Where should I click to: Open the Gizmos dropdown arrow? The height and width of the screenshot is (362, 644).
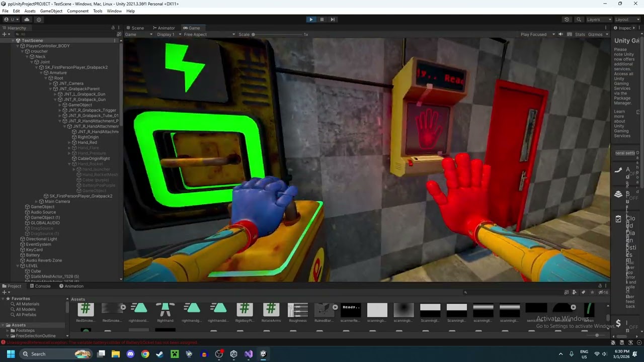click(x=607, y=35)
